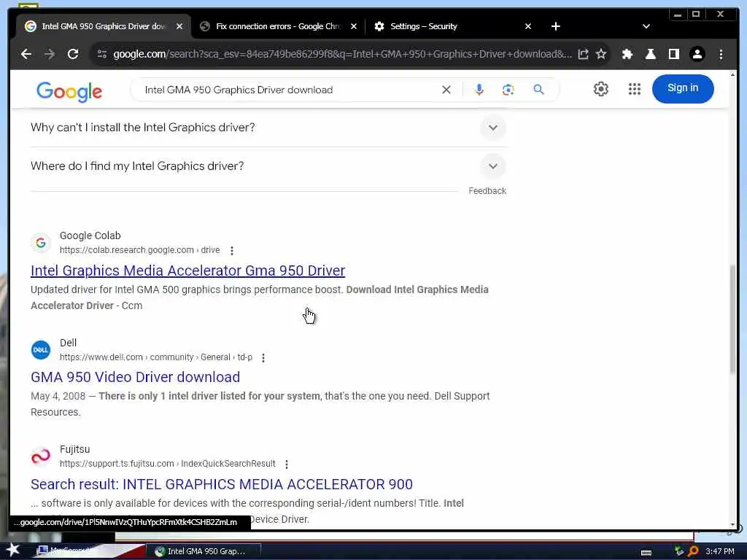747x560 pixels.
Task: Click the support.ts.fujitsu.com URL text
Action: [167, 464]
